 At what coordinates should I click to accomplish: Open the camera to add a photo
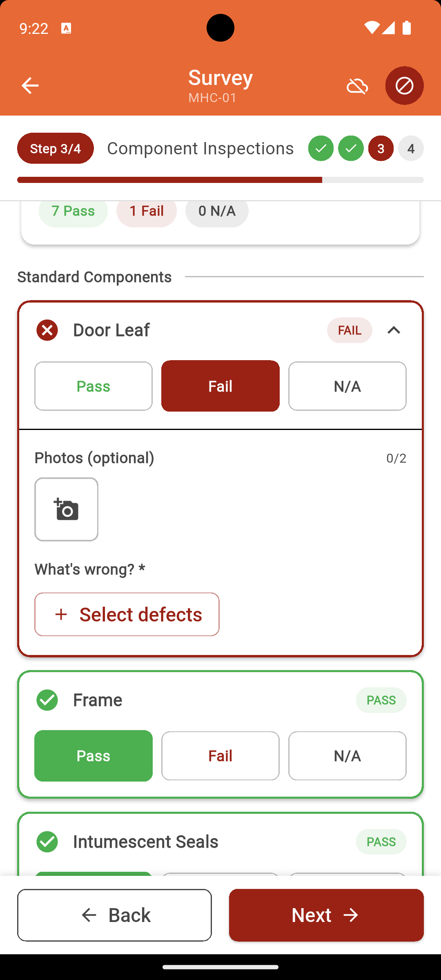pos(66,509)
